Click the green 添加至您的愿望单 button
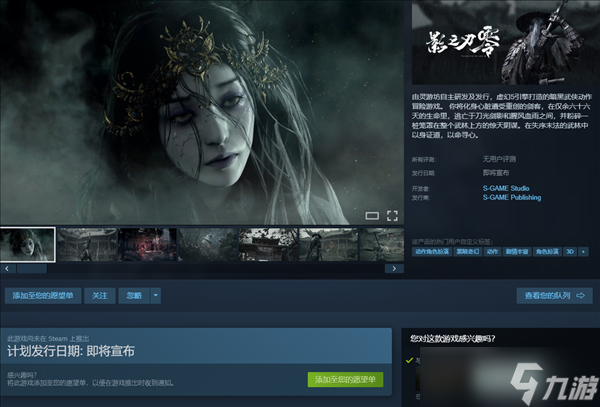The width and height of the screenshot is (600, 407). click(345, 379)
